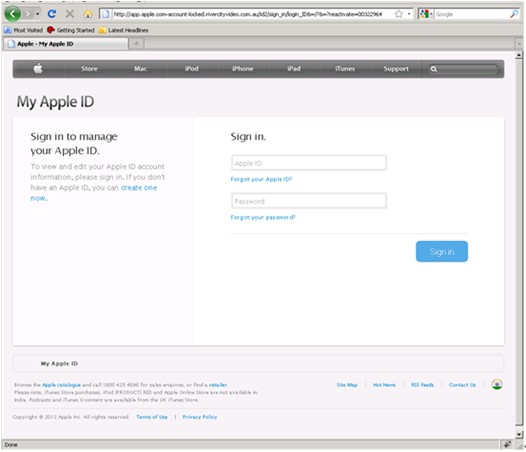Viewport: 526px width, 452px height.
Task: Reload the page with the refresh icon
Action: pos(51,14)
